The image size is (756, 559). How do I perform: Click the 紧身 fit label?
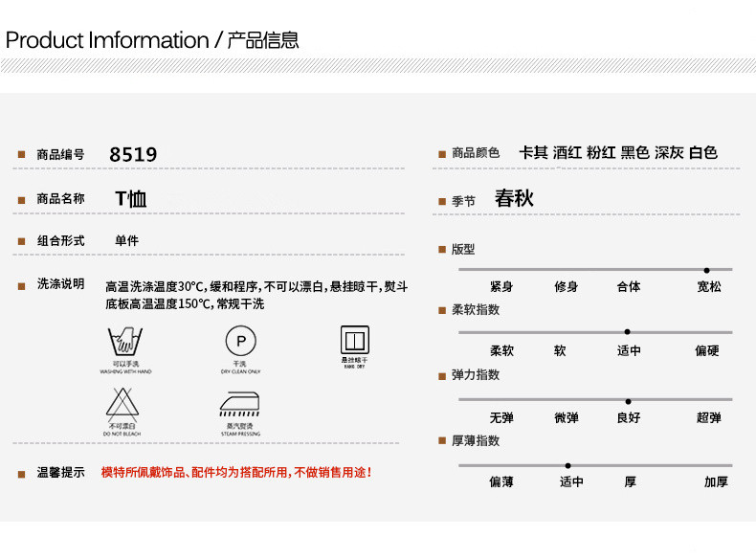[x=501, y=286]
